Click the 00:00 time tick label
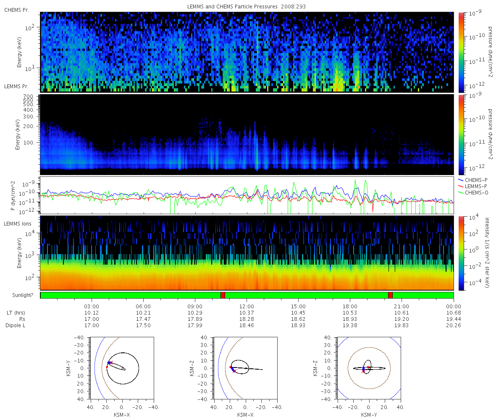The width and height of the screenshot is (504, 420). point(453,306)
